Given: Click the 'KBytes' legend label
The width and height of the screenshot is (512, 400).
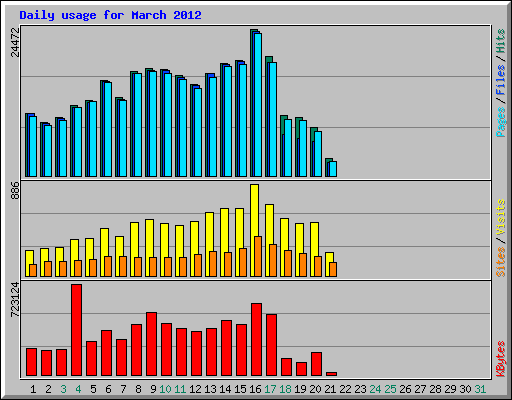Looking at the screenshot, I should [x=500, y=359].
